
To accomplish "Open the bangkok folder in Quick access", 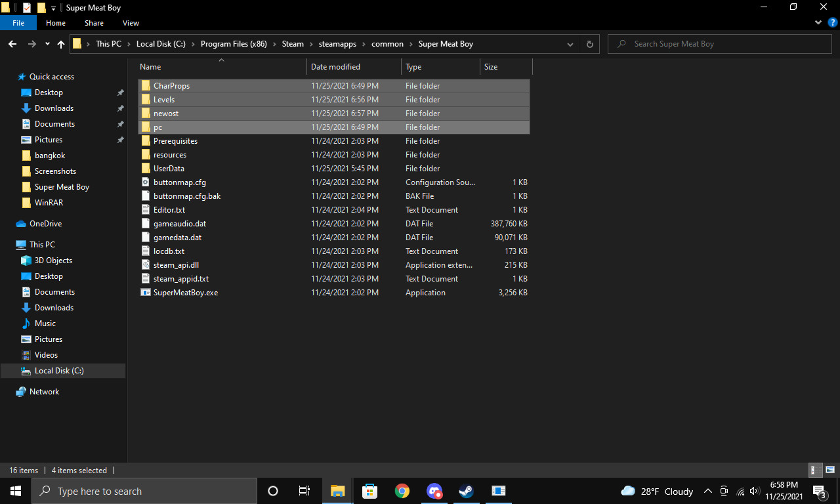I will (x=50, y=156).
